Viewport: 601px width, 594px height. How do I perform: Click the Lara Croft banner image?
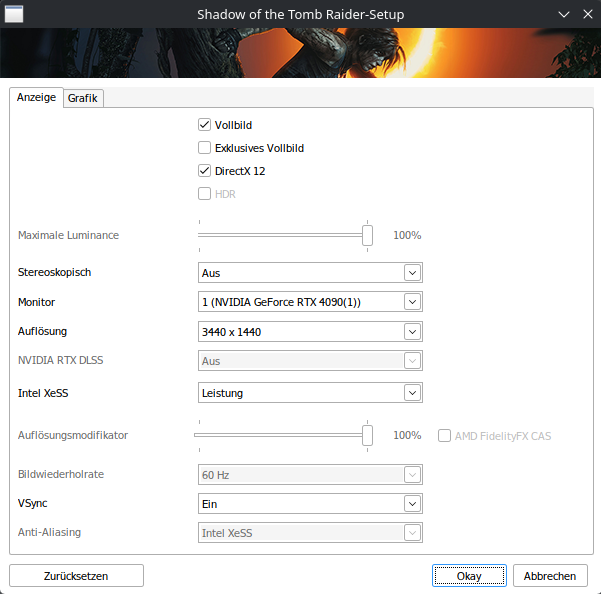pos(300,53)
